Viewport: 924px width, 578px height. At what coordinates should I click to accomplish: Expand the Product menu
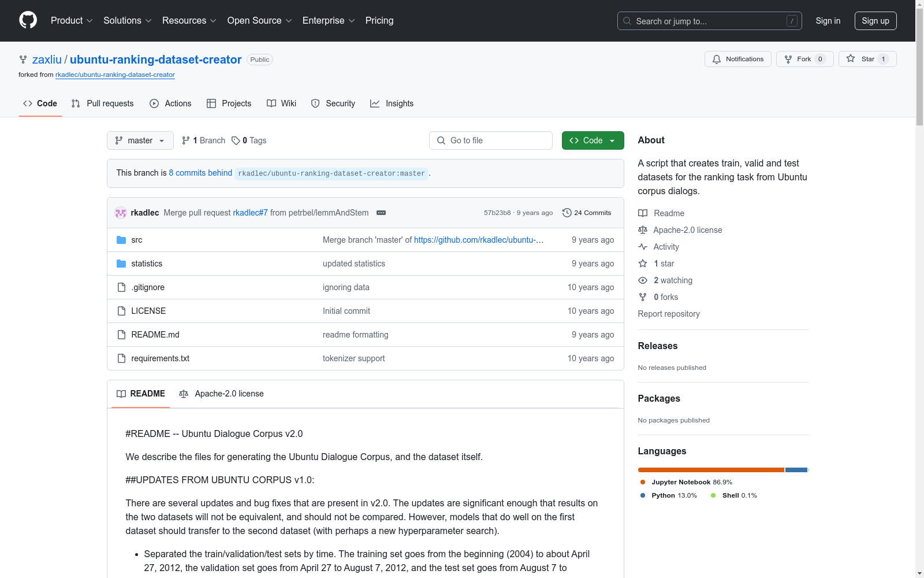(x=72, y=20)
